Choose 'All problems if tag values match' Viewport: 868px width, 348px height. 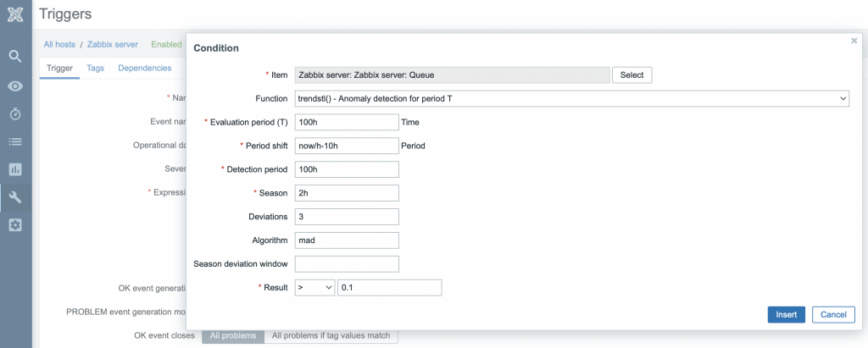coord(331,335)
